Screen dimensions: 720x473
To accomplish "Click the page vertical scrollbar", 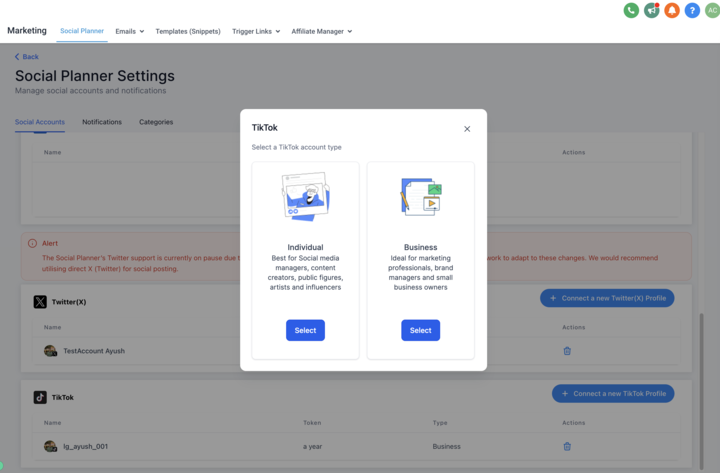I will tap(701, 390).
